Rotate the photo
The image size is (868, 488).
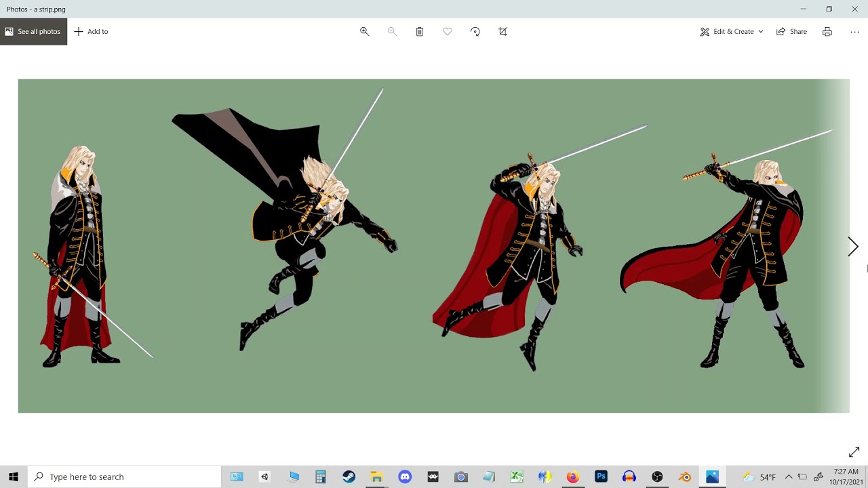click(x=475, y=31)
